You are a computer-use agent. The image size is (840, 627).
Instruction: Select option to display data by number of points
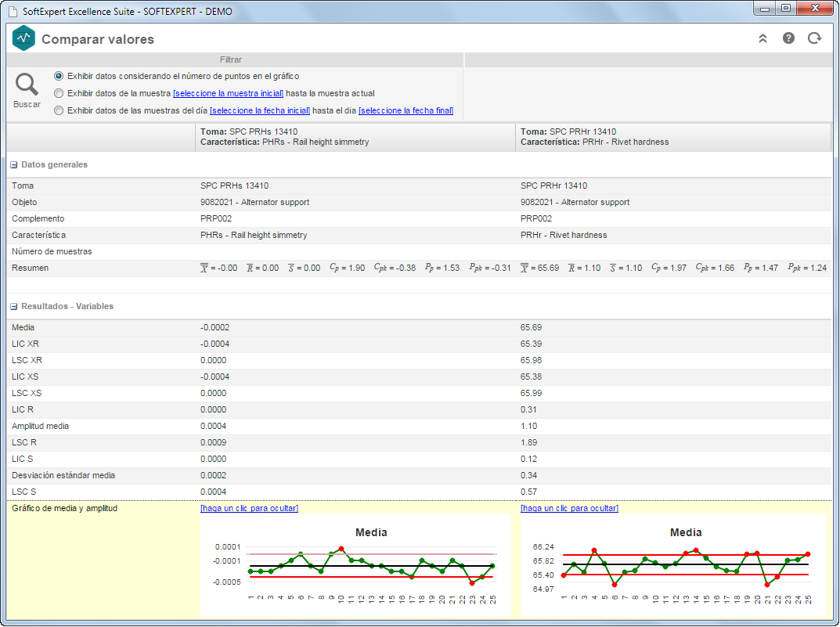tap(59, 76)
